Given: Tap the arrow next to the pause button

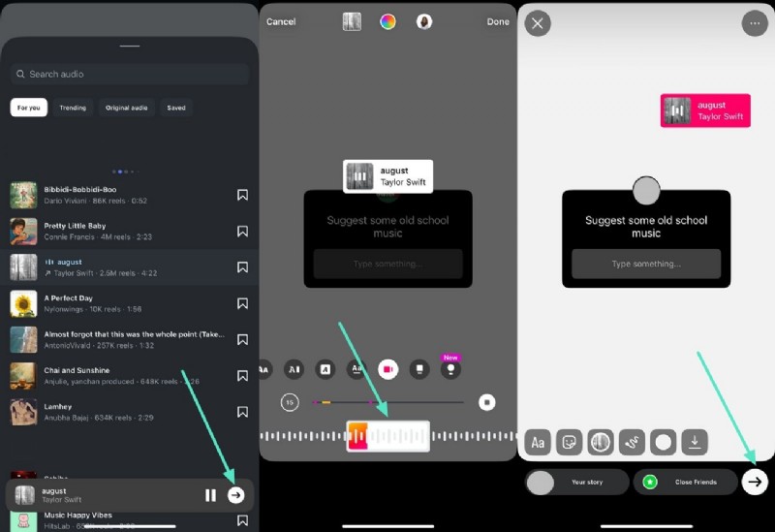Looking at the screenshot, I should click(235, 495).
